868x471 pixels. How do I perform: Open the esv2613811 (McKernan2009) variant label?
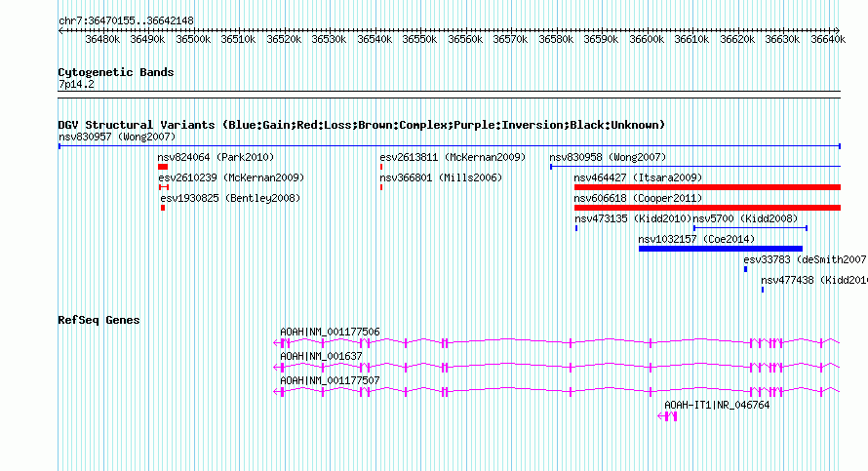pos(453,157)
